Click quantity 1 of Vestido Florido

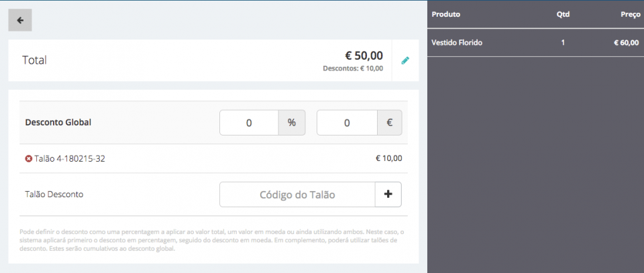(x=563, y=43)
